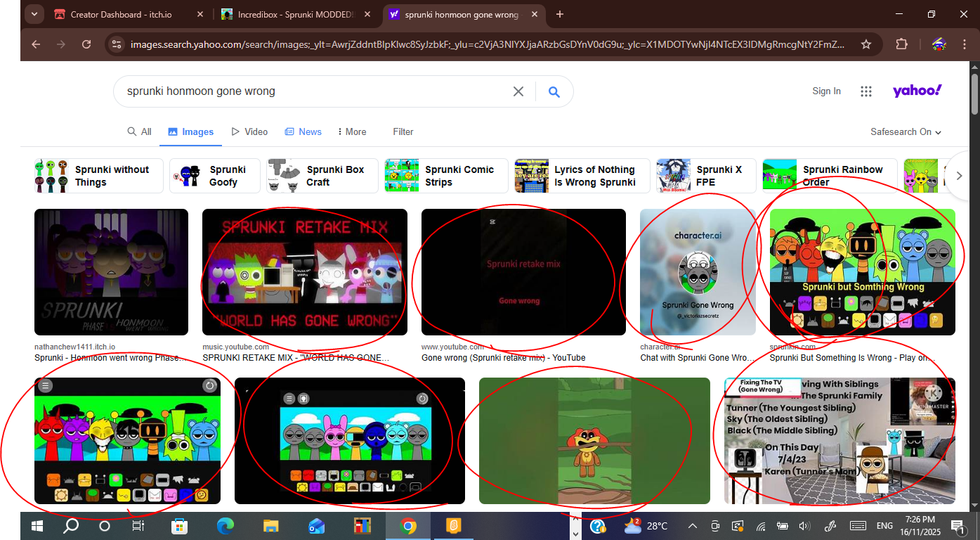Select the Sprunki X FPE suggestion
Screen dimensions: 980x540
coord(706,176)
